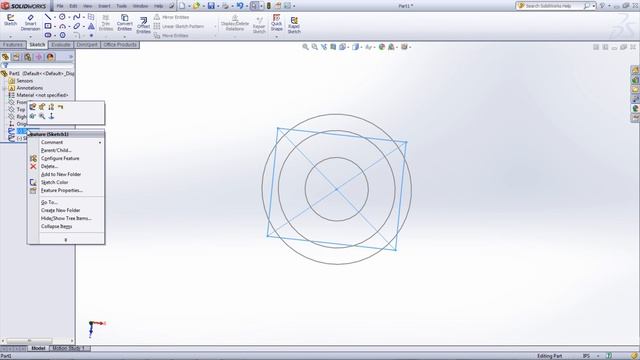Choose Delete... in the context menu
The height and width of the screenshot is (360, 640).
(x=49, y=166)
